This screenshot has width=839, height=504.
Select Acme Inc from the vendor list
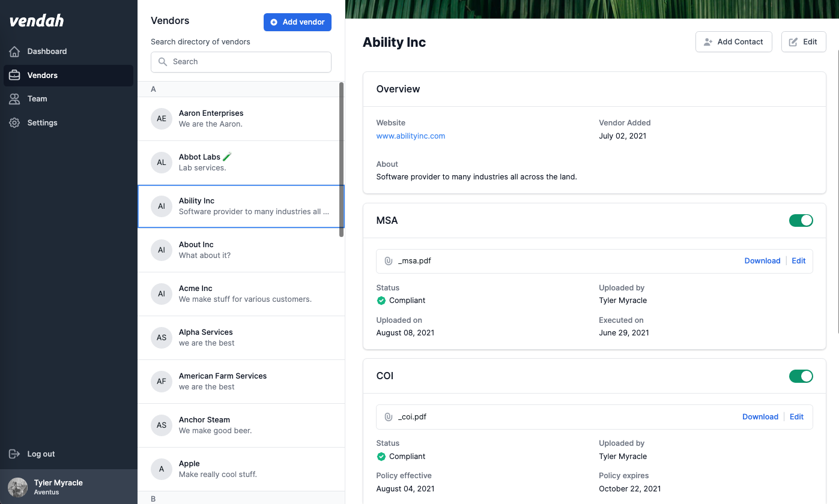tap(240, 293)
